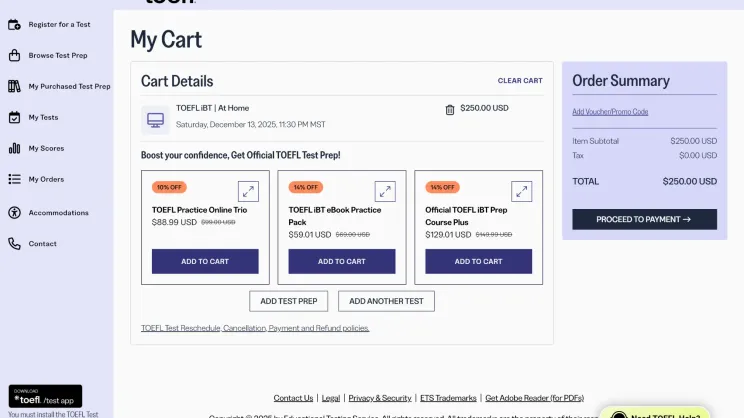Expand details for TOEFL Practice Online Trio
Screen dimensions: 744x418
point(248,191)
